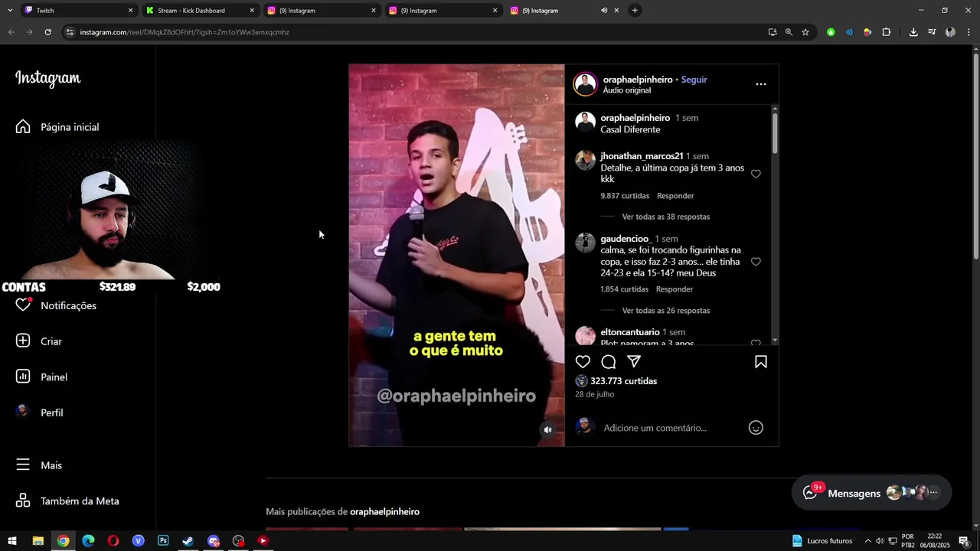Viewport: 980px width, 551px height.
Task: Close the Twitch tab
Action: (x=130, y=11)
